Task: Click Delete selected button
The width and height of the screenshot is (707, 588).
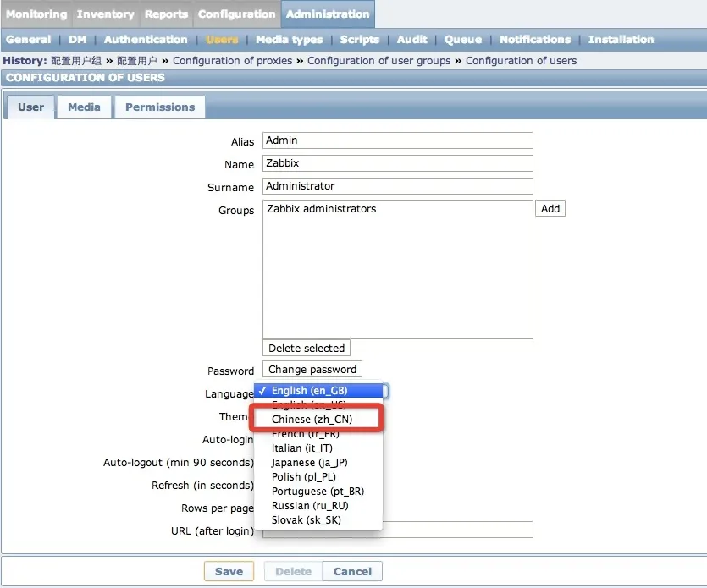Action: 307,348
